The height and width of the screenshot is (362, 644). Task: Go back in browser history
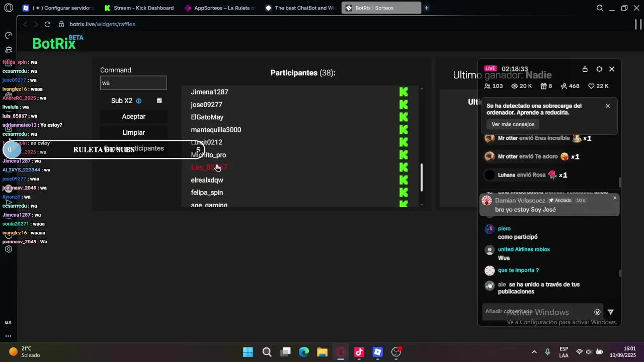pos(25,24)
